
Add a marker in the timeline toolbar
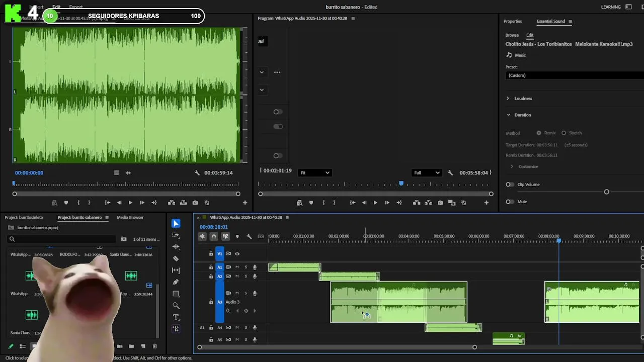[x=237, y=236]
